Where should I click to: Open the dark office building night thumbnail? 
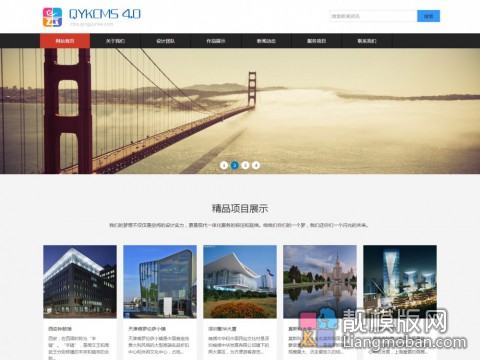[80, 282]
